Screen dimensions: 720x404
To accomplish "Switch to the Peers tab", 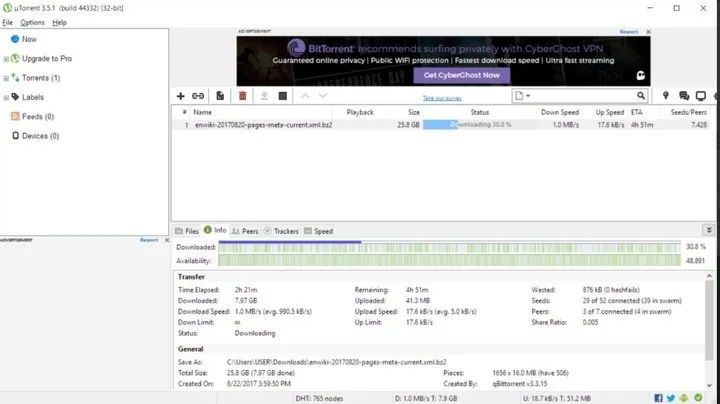I will click(245, 231).
